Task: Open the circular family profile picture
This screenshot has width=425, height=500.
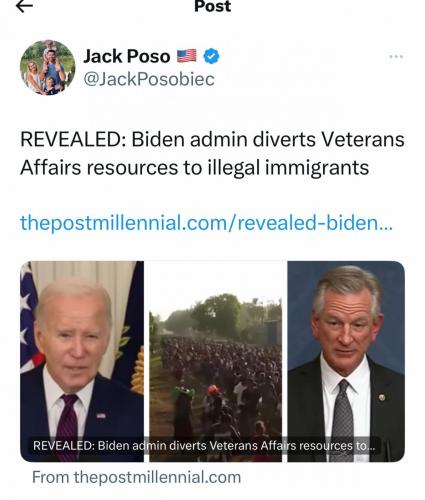Action: (x=48, y=68)
